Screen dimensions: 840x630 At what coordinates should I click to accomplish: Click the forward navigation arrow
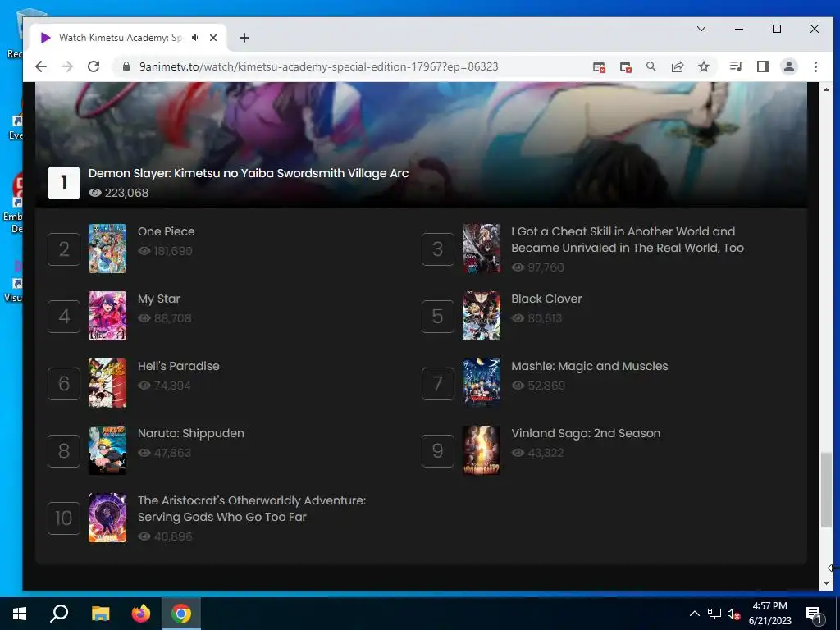click(x=67, y=66)
